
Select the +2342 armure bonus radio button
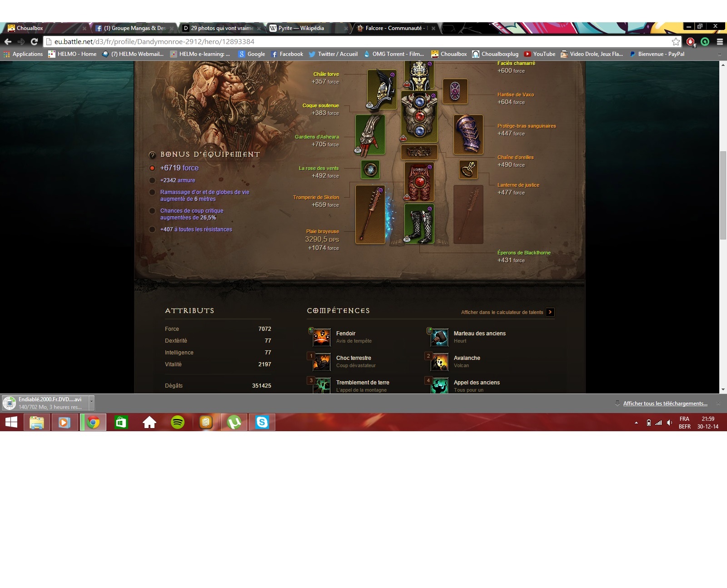click(x=152, y=180)
